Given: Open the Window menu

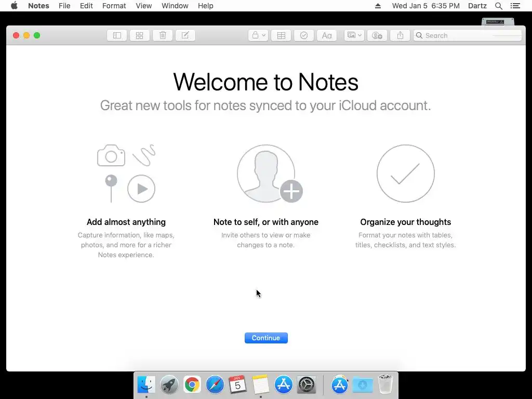Looking at the screenshot, I should point(175,6).
